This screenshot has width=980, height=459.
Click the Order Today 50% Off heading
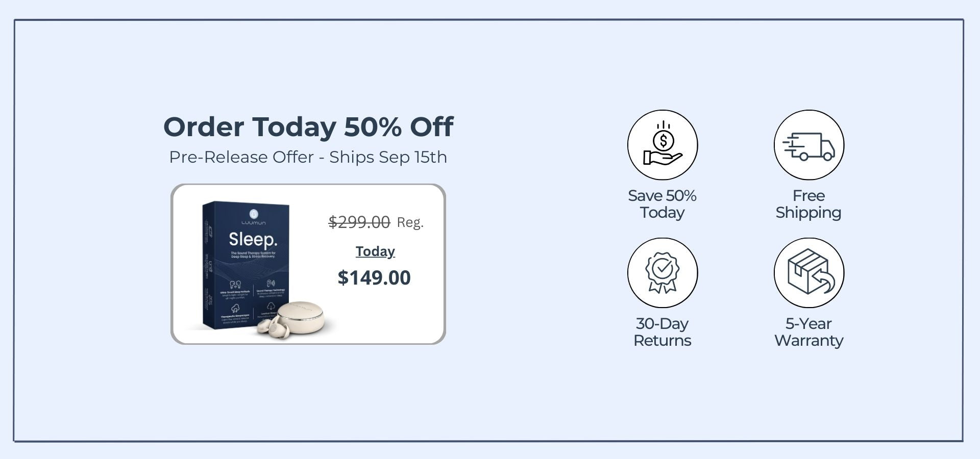click(x=308, y=126)
